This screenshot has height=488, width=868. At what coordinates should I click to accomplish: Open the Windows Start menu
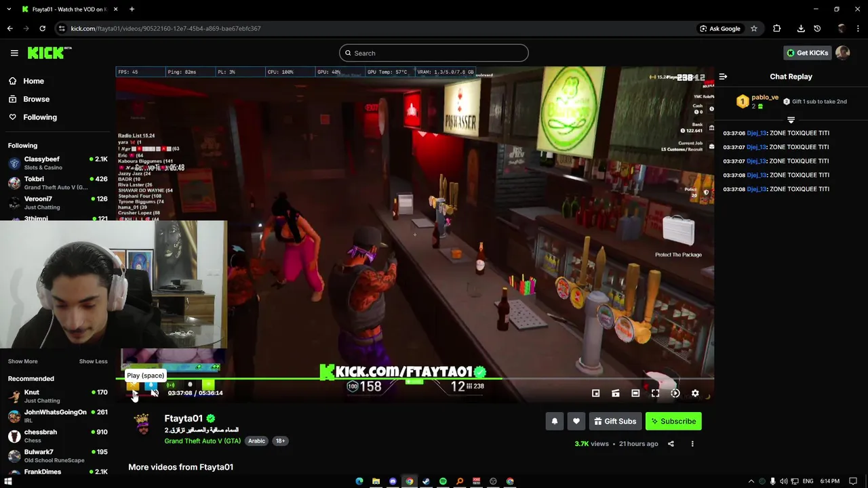[x=8, y=481]
